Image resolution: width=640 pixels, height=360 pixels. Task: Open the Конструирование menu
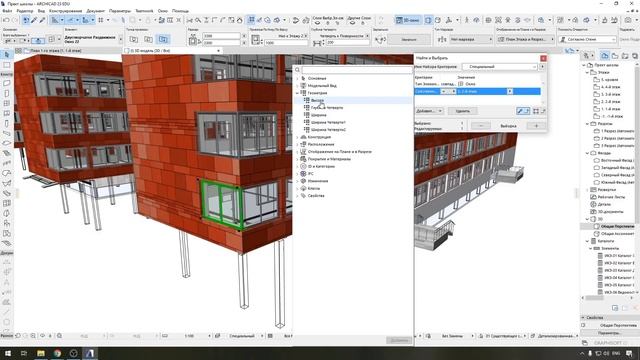[x=65, y=11]
